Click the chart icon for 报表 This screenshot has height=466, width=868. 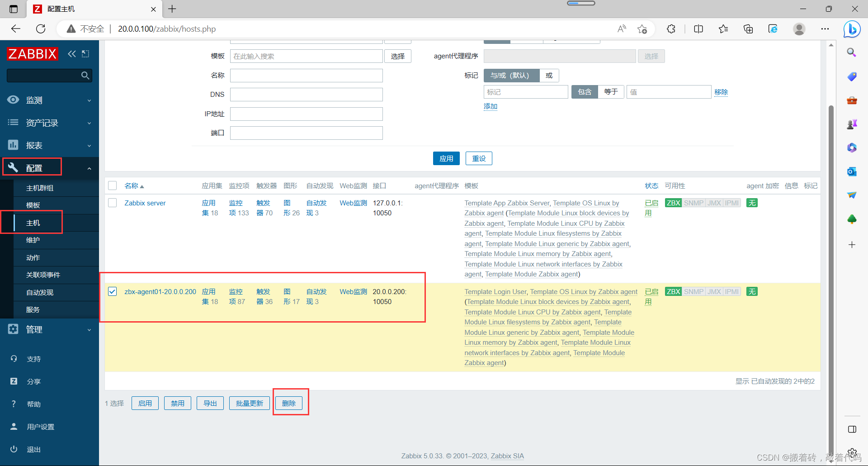(x=13, y=145)
